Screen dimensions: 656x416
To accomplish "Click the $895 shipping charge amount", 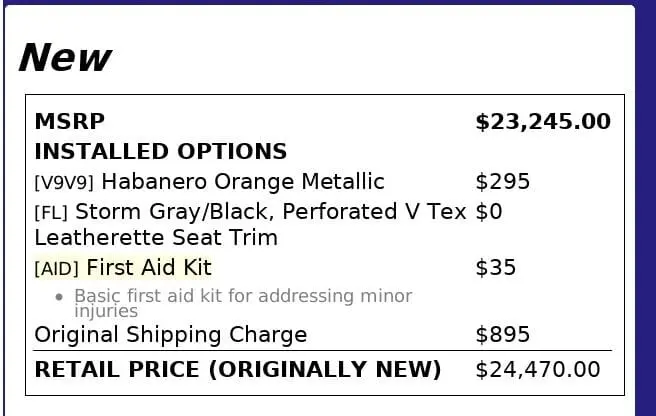I will 502,335.
